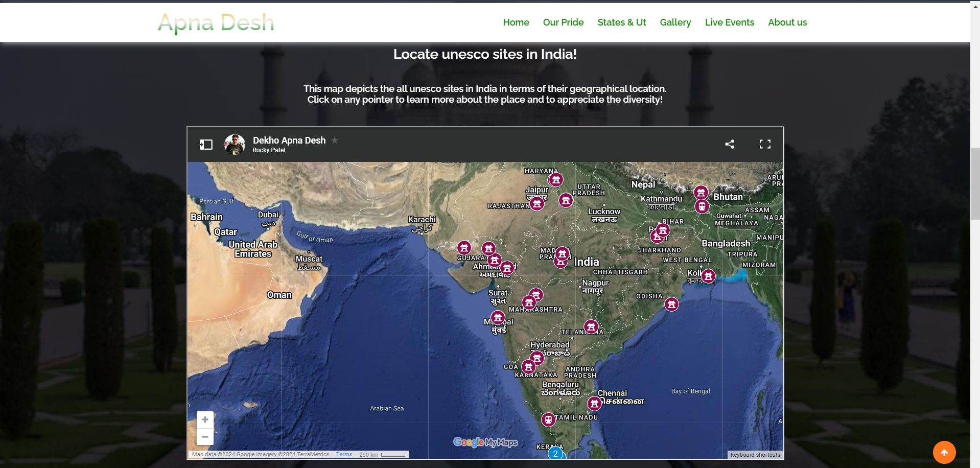Open the site marker near Kolkata
980x468 pixels.
[708, 276]
